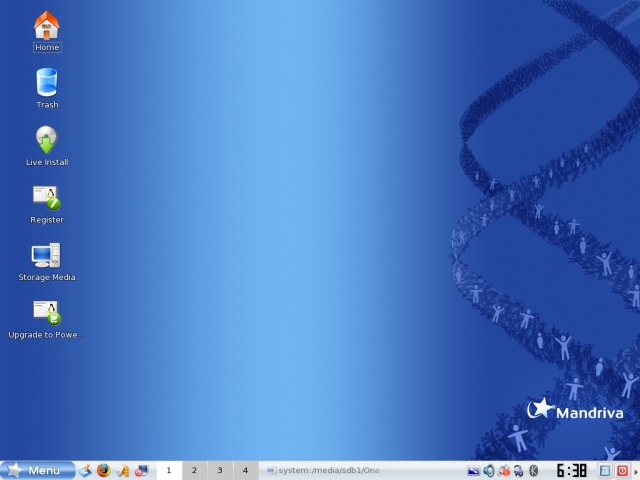640x480 pixels.
Task: Launch Firefox from the panel
Action: point(103,470)
